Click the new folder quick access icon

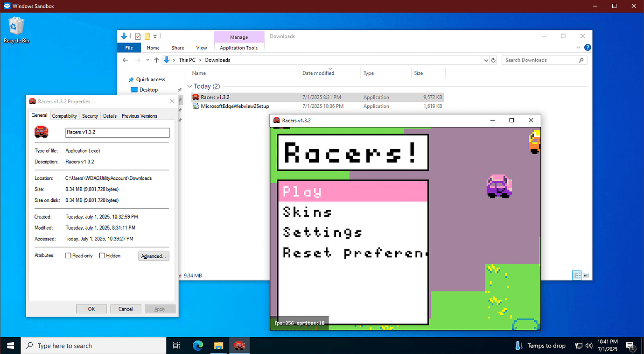147,36
